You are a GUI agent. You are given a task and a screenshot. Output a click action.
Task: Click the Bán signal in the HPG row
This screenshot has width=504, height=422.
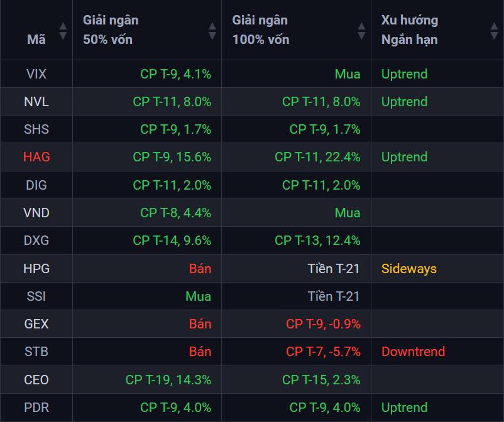pyautogui.click(x=200, y=269)
